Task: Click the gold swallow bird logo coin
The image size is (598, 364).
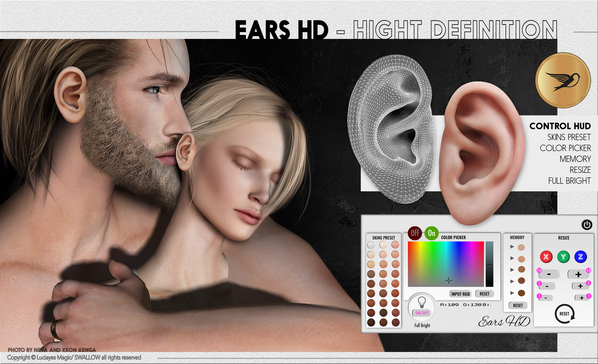Action: coord(563,80)
